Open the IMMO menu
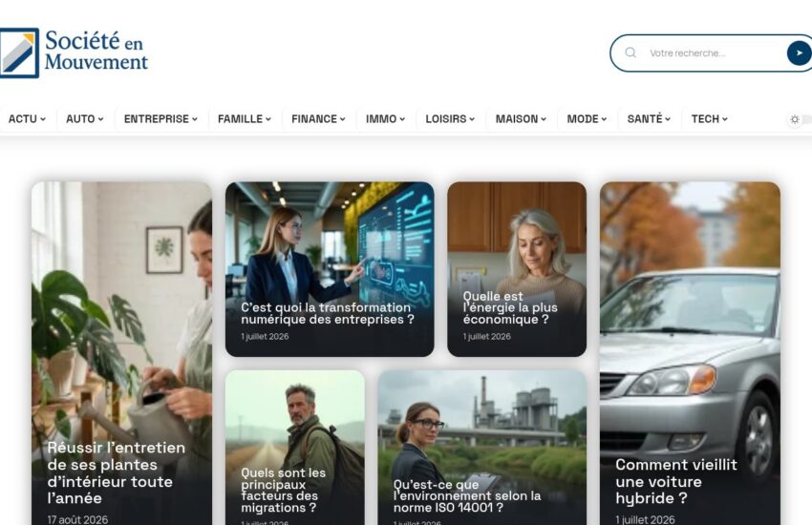Screen dimensions: 812x525 pyautogui.click(x=385, y=119)
